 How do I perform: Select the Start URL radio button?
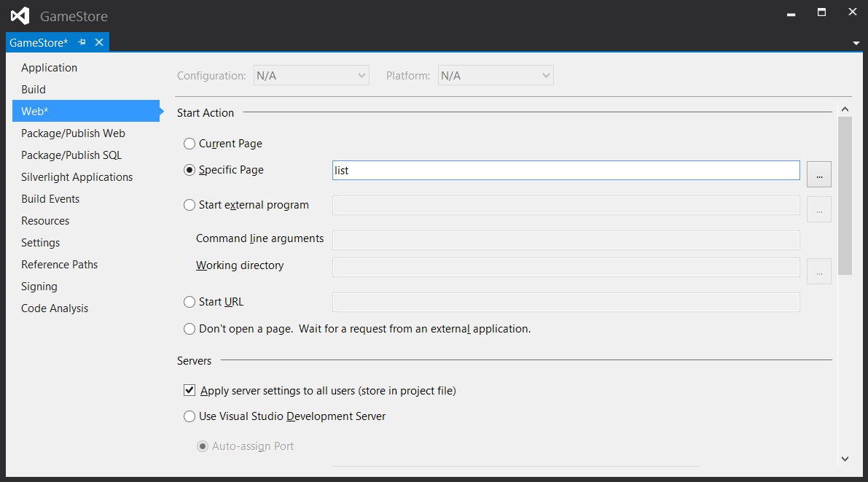189,302
